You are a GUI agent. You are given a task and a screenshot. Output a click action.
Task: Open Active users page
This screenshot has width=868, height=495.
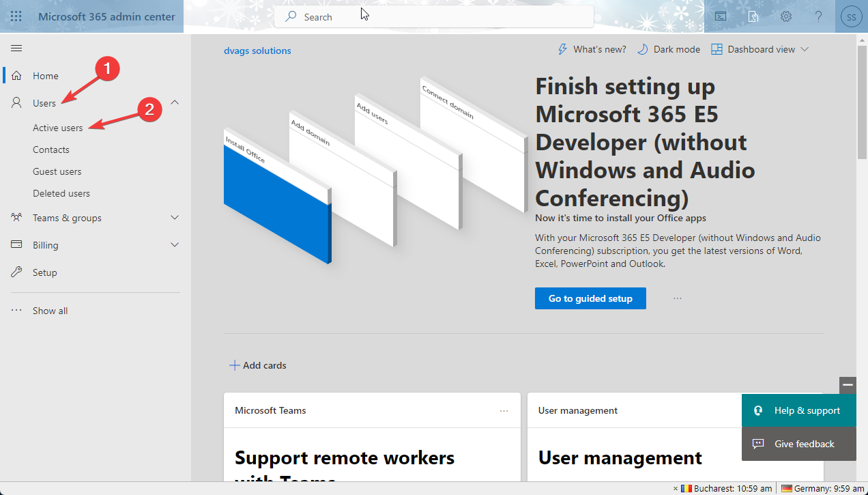tap(58, 128)
